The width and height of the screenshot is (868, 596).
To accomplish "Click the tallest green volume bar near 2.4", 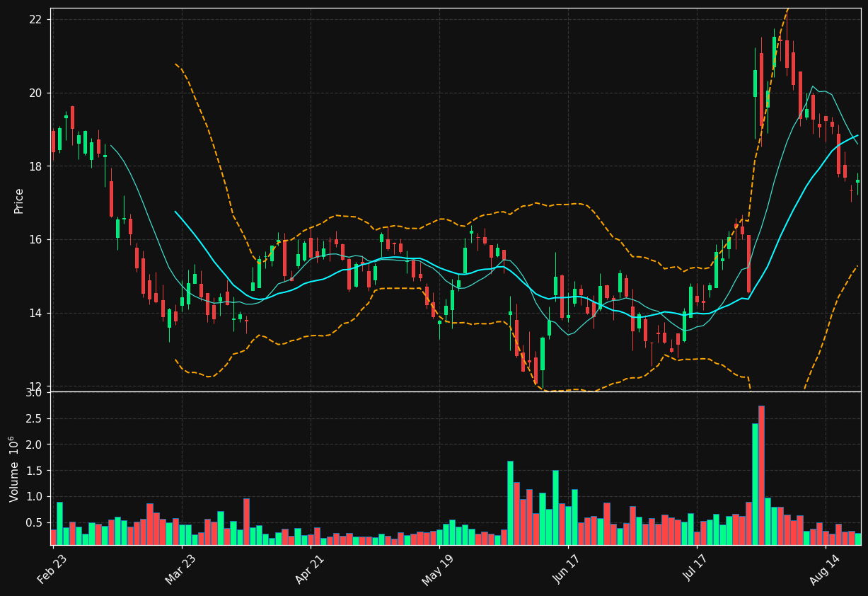I will click(x=755, y=484).
